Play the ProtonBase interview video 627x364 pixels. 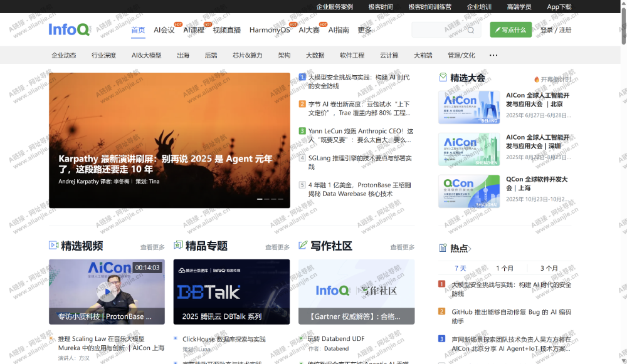point(107,292)
